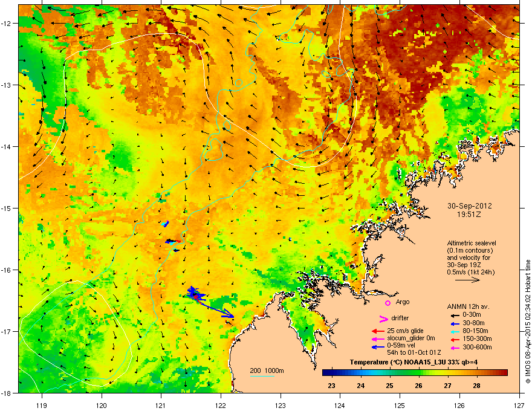
Task: Click the longitude tick label 125
Action: (400, 405)
